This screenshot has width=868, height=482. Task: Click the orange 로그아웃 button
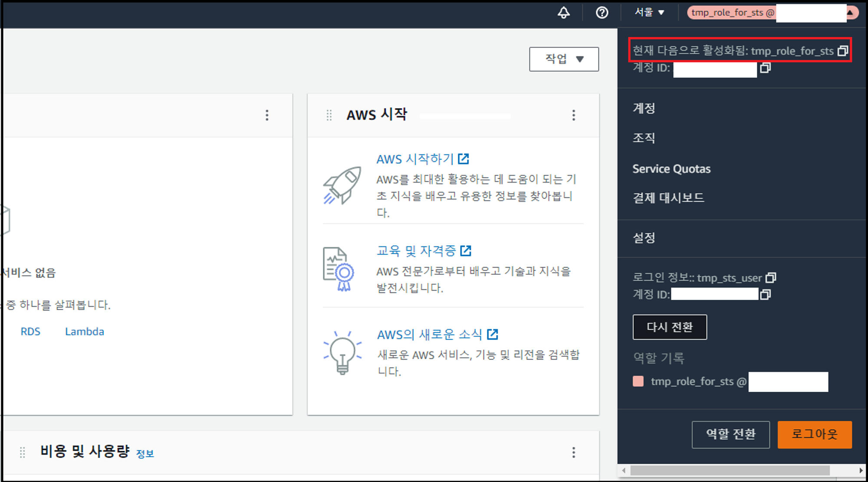[x=814, y=434]
